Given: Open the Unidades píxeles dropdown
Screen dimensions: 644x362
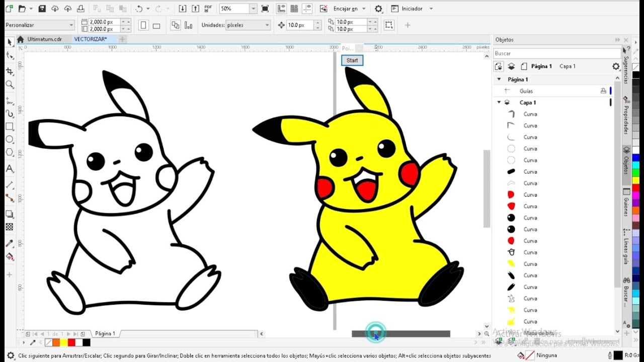Looking at the screenshot, I should click(267, 25).
